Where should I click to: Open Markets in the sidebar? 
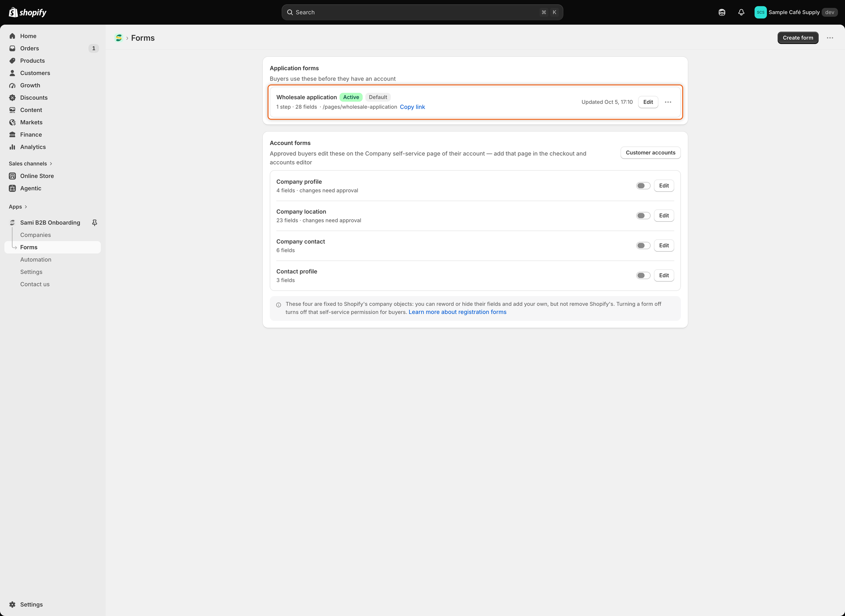pyautogui.click(x=52, y=122)
